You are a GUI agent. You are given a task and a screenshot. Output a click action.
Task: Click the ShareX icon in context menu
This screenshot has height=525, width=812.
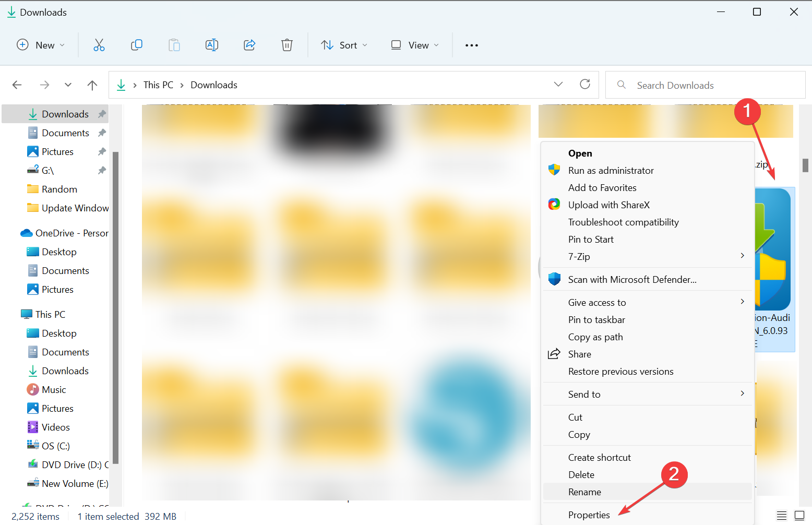pos(554,205)
